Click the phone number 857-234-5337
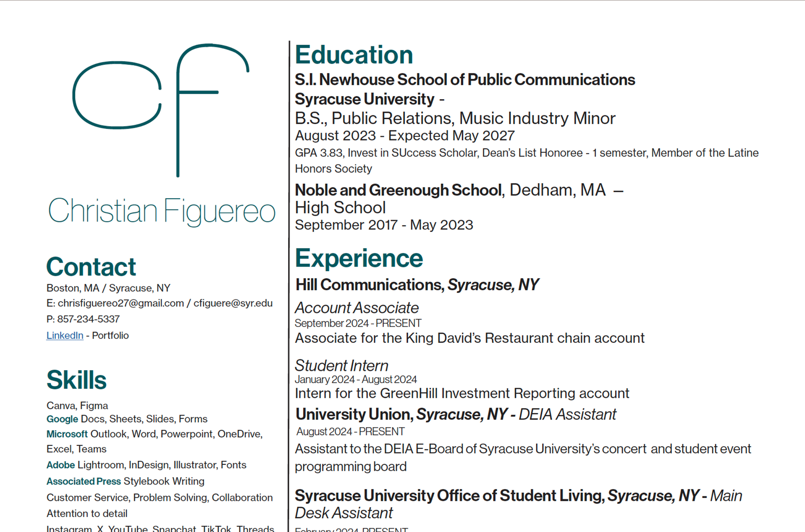805x532 pixels. point(88,319)
